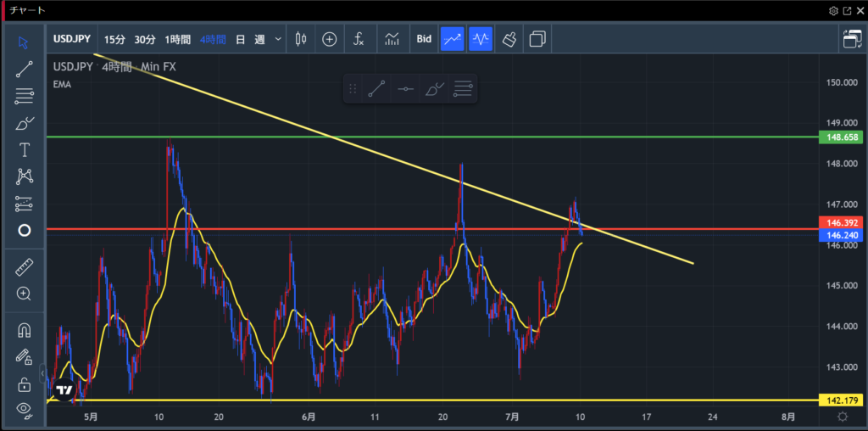Expand the timeframe dropdown arrow
The width and height of the screenshot is (868, 431).
click(x=278, y=39)
